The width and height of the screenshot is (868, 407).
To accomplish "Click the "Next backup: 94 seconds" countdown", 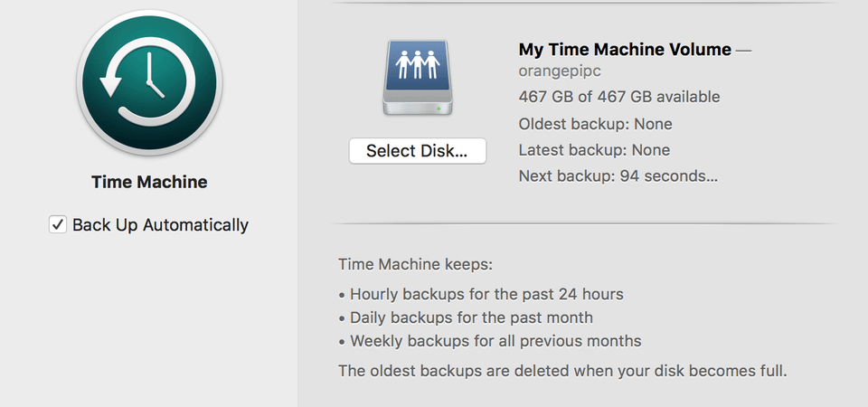I will pos(618,176).
